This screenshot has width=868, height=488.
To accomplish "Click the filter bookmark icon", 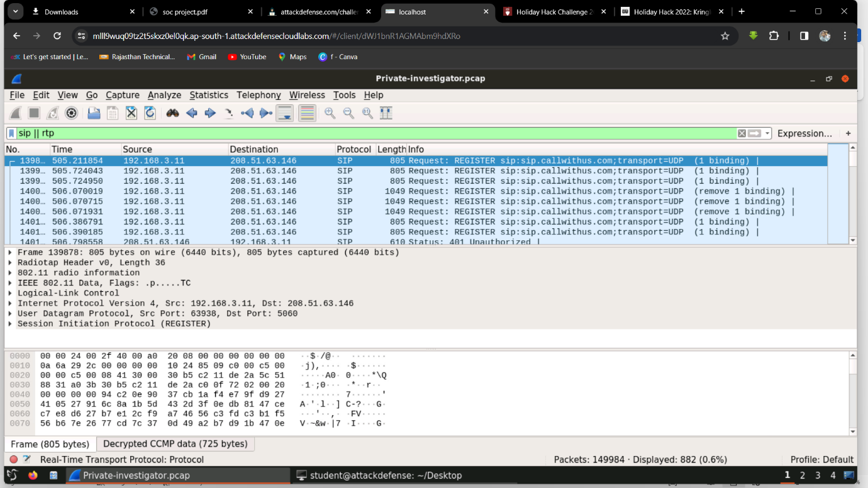I will click(x=11, y=133).
